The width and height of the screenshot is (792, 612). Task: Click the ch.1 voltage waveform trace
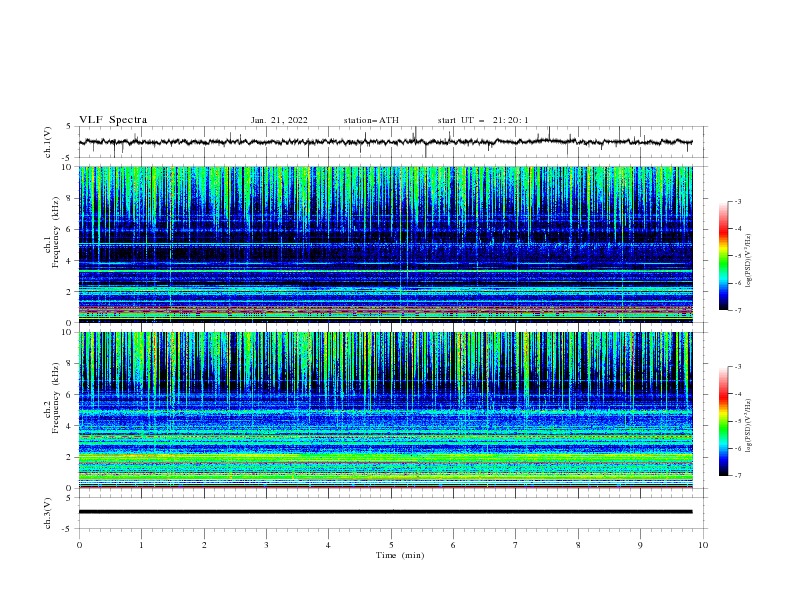point(385,142)
